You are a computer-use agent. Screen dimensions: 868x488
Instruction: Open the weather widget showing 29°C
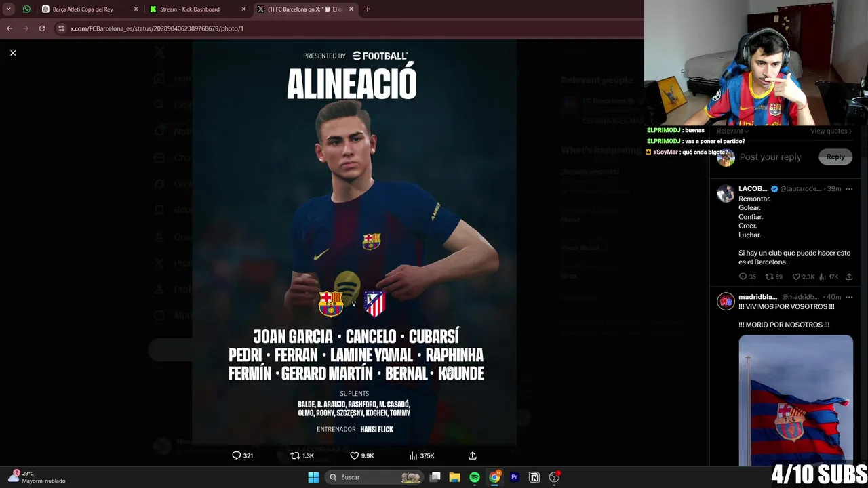pos(37,476)
